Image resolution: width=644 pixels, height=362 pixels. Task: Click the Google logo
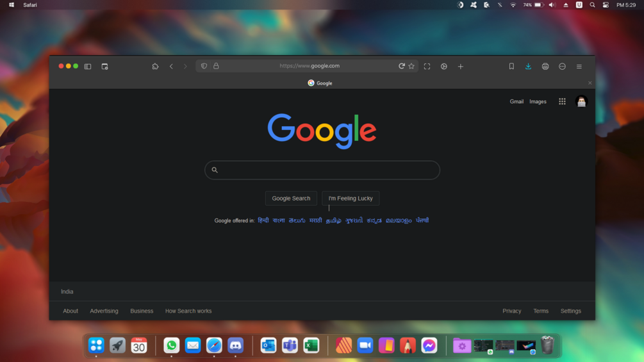322,131
